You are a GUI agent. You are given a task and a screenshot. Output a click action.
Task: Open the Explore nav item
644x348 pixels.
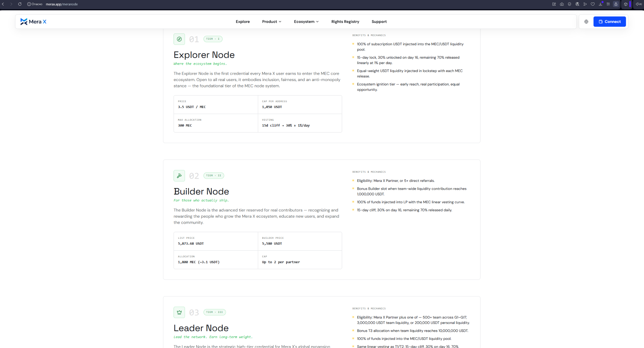[x=243, y=22]
